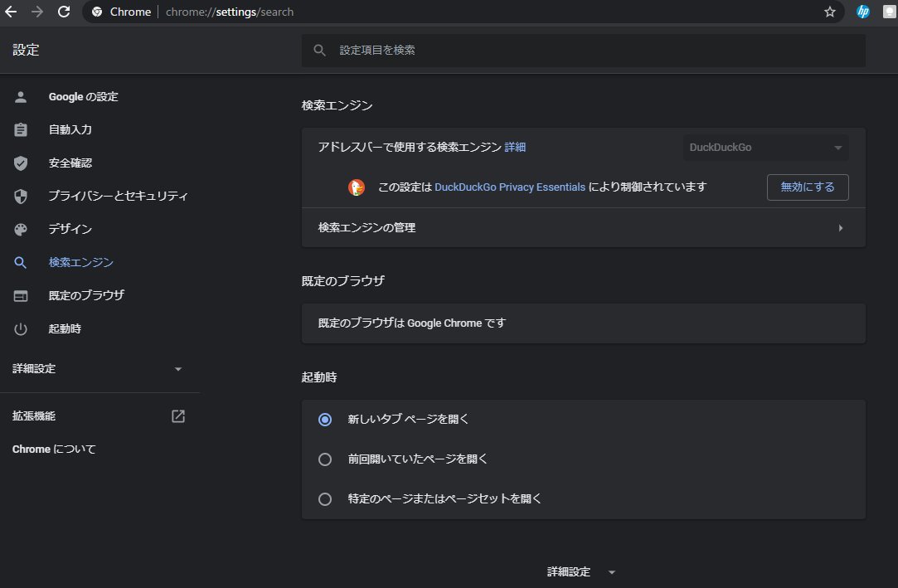
Task: Click the 設定 title heading
Action: pos(26,50)
